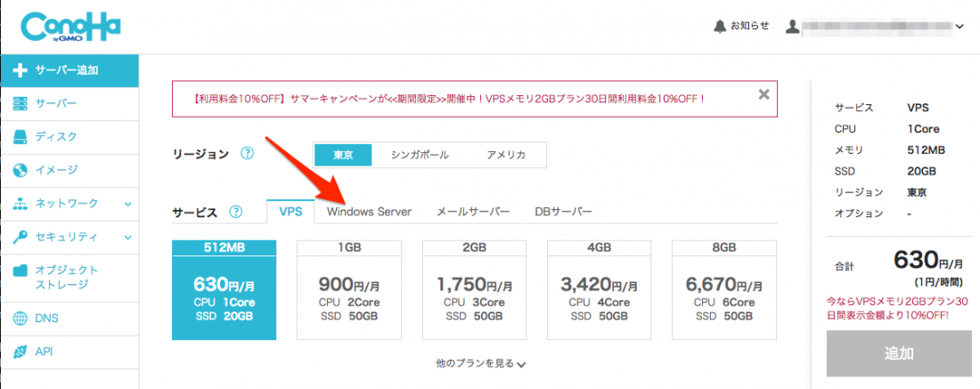Click the disk icon beside ディスク
980x389 pixels.
coord(20,137)
